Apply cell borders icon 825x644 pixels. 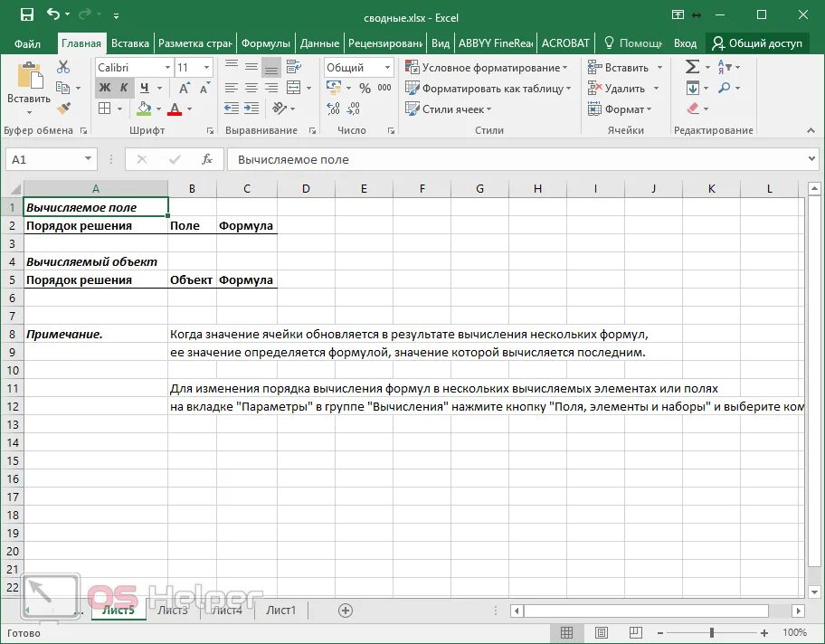click(105, 109)
